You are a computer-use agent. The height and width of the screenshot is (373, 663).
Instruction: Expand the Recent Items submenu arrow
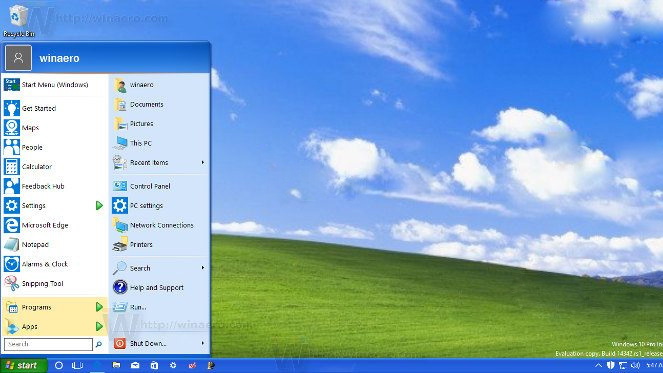click(x=203, y=162)
